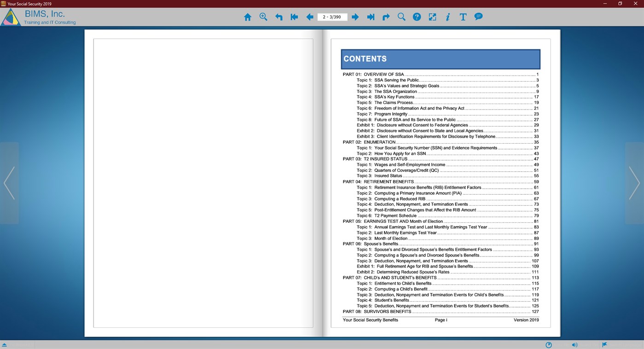Click the flag icon in bottom bar
644x349 pixels.
[x=605, y=344]
